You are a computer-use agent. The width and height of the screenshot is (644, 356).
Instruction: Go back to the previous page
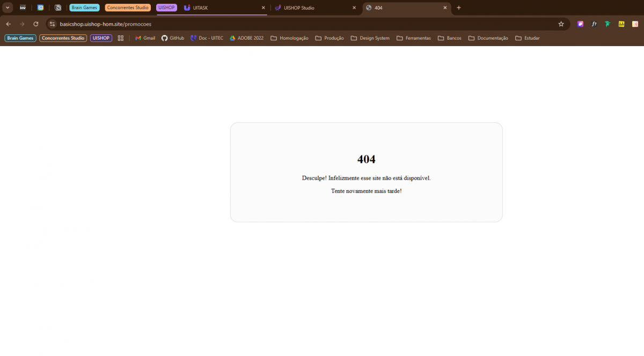point(9,24)
